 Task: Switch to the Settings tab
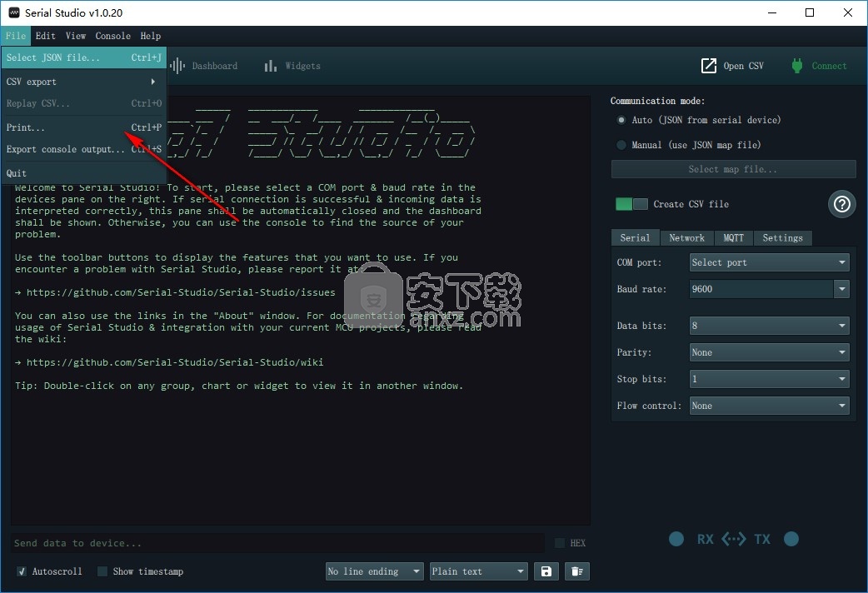tap(783, 237)
